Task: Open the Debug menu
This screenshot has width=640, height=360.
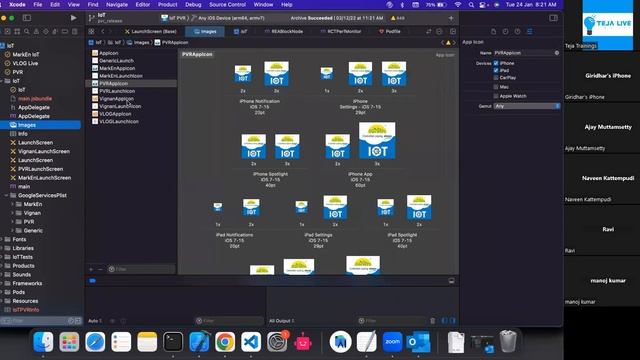Action: point(193,4)
